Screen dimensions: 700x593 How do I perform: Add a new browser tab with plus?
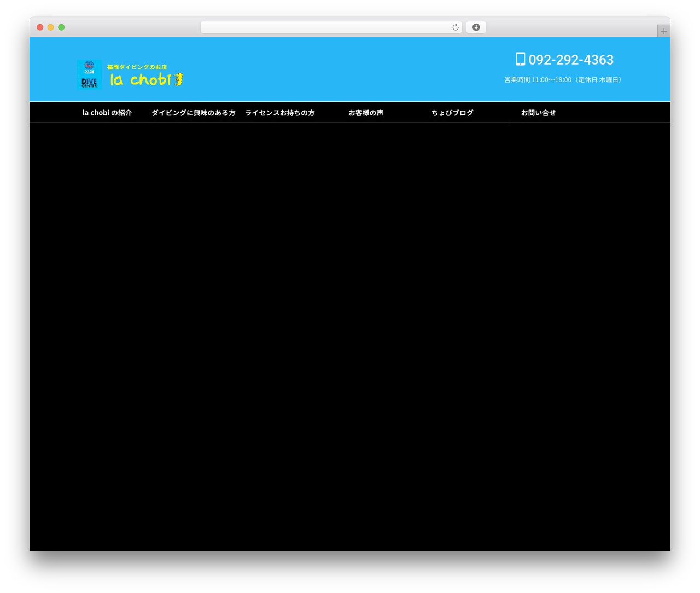663,31
